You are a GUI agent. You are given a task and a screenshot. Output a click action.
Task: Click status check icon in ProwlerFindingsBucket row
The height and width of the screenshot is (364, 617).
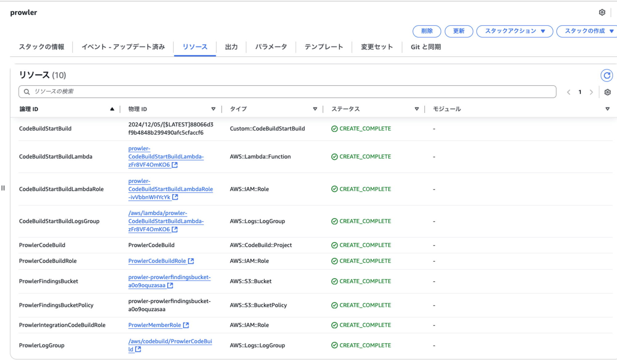(334, 281)
